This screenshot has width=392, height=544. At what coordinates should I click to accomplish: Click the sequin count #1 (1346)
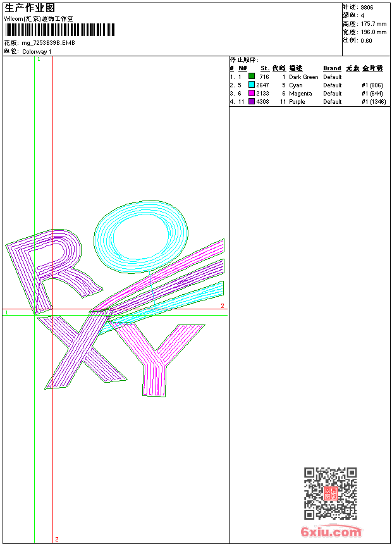[x=374, y=102]
